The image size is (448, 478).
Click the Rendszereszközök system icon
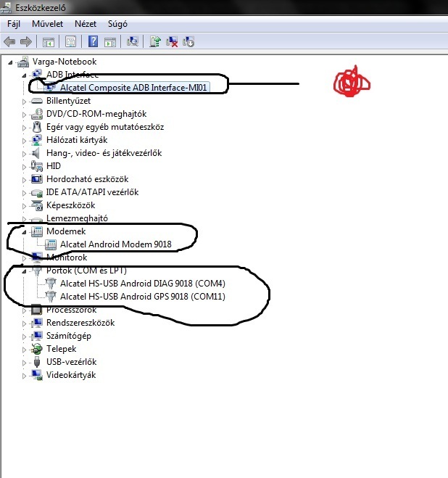pyautogui.click(x=37, y=323)
